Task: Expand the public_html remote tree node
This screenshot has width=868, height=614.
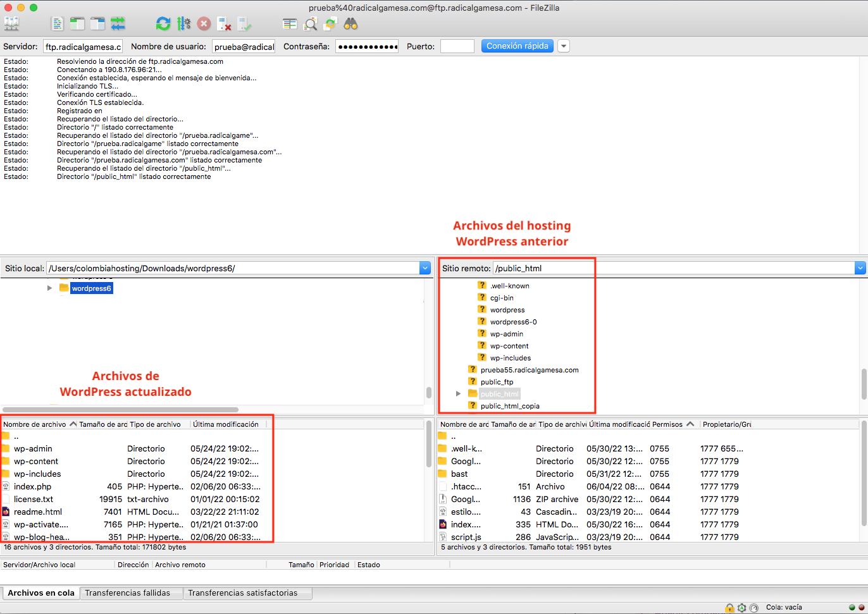Action: tap(459, 393)
